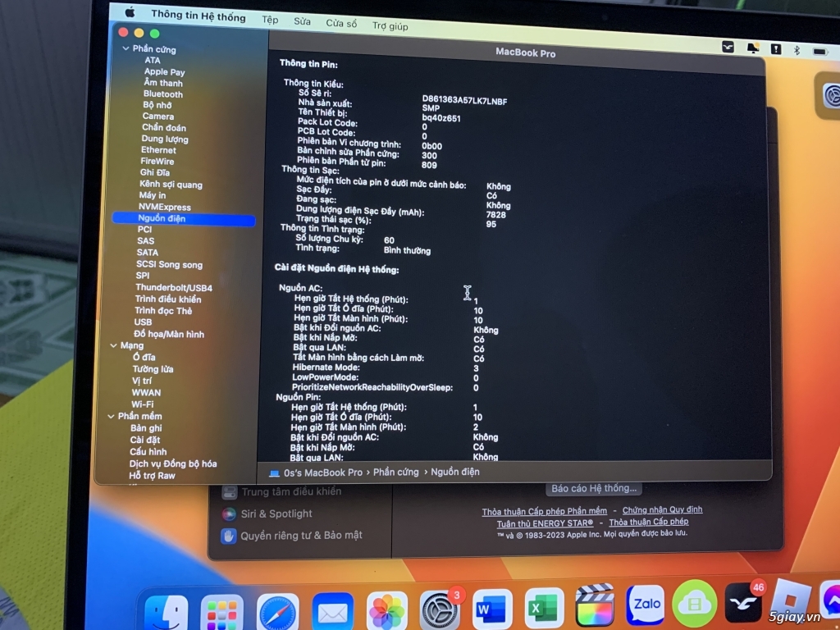Select Tường lửa under Mạng
Viewport: 840px width, 630px height.
pyautogui.click(x=153, y=369)
